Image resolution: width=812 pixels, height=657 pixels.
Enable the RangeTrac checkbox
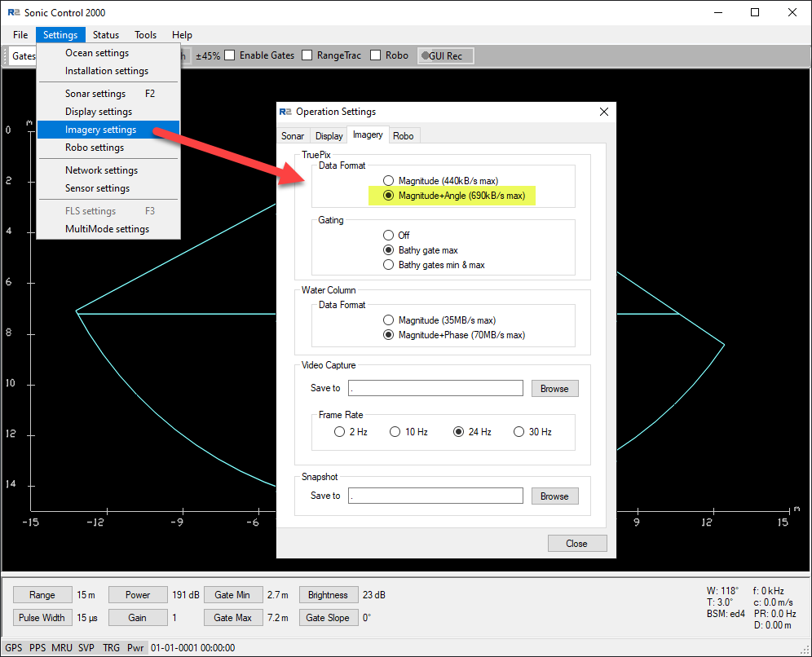307,55
